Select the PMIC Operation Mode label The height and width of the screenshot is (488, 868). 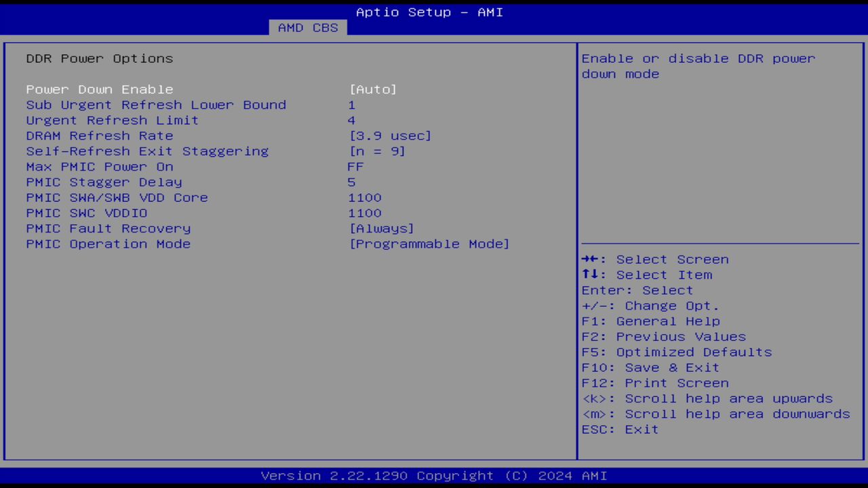tap(108, 244)
